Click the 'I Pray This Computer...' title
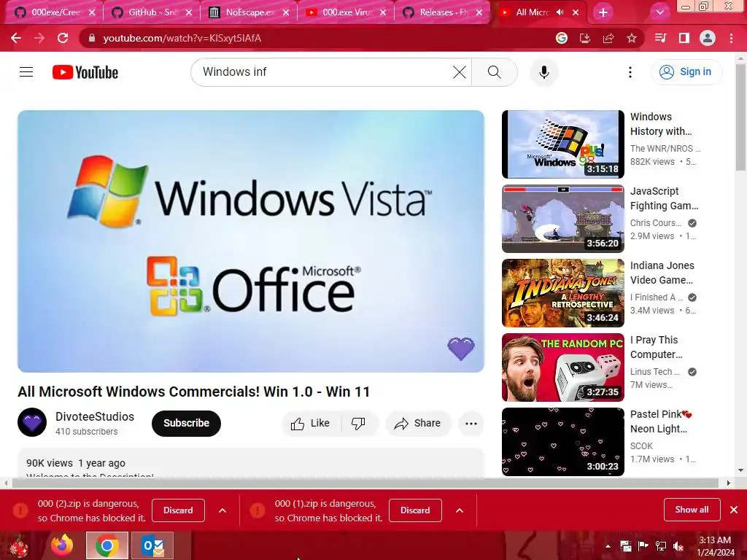The image size is (747, 560). point(656,347)
